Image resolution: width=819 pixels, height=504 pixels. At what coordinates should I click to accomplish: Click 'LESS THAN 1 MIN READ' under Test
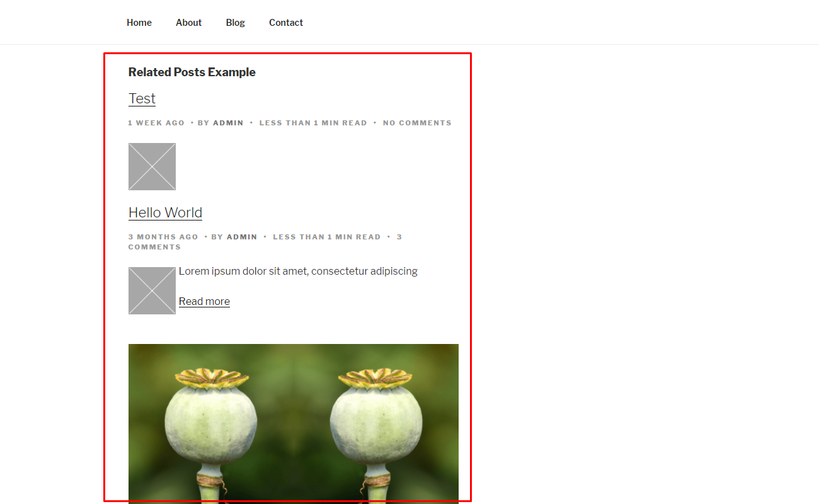313,123
